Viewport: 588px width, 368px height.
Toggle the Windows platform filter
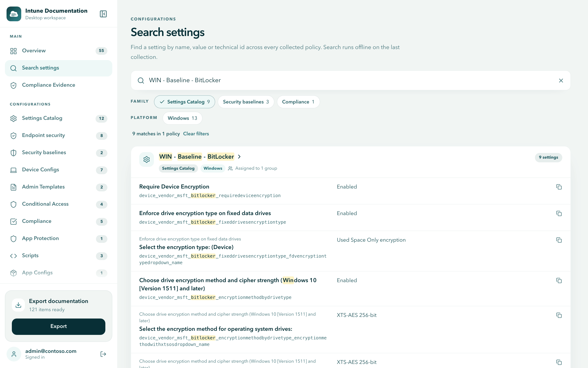coord(183,118)
